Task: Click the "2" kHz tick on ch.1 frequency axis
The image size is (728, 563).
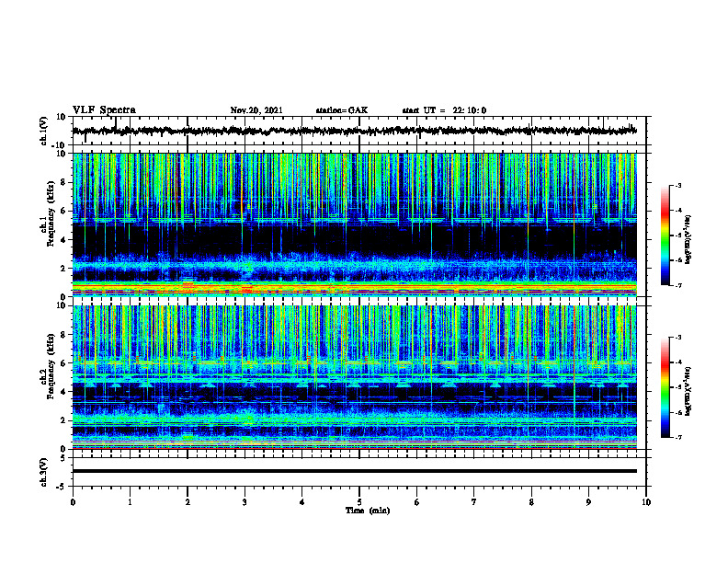Action: click(x=63, y=269)
